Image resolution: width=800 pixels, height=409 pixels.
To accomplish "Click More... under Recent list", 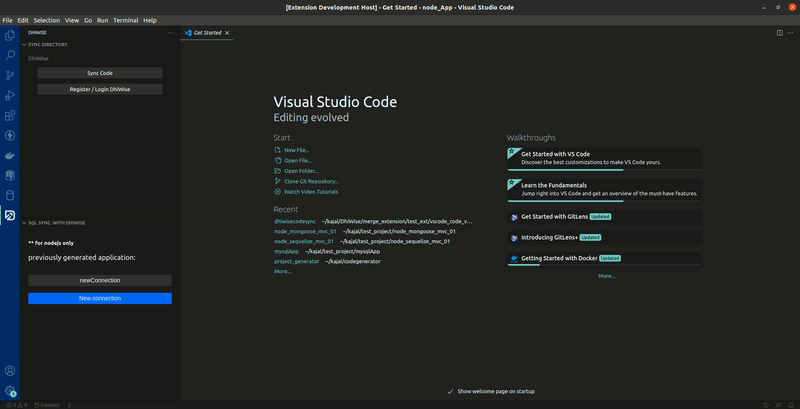I will 283,271.
